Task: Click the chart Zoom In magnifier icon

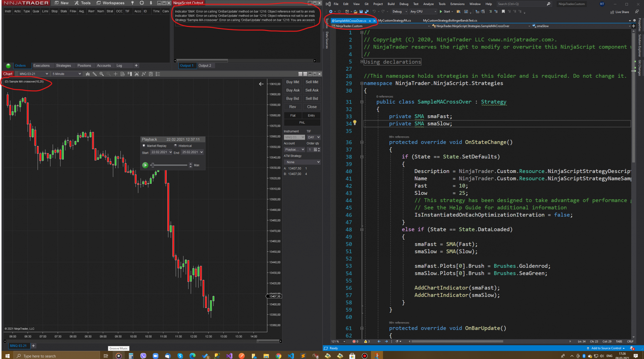Action: (101, 74)
